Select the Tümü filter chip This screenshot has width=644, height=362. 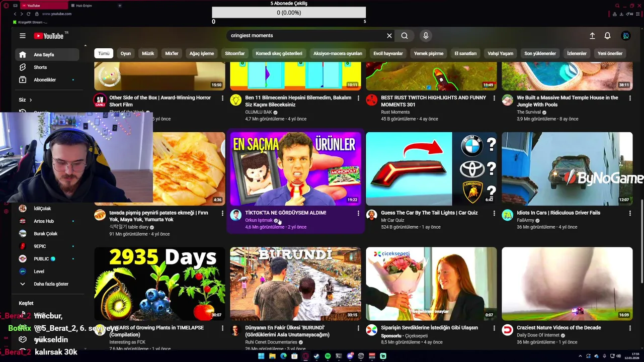104,53
